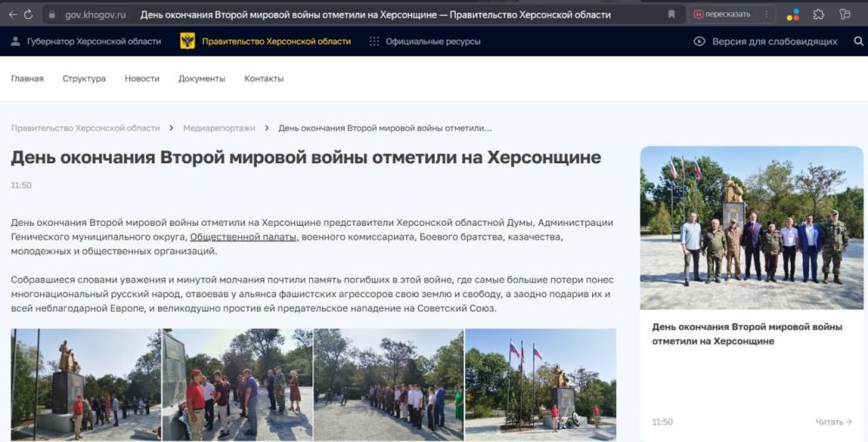Open Новости menu item
868x442 pixels.
[x=141, y=79]
